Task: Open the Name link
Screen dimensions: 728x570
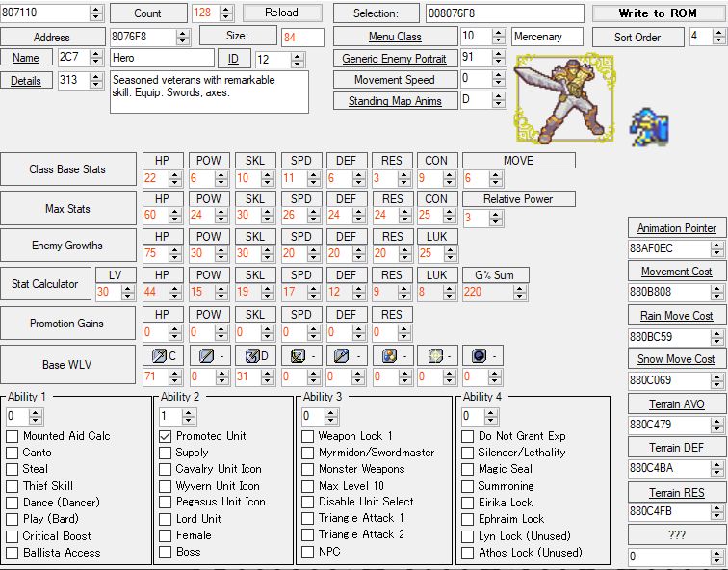Action: [26, 58]
